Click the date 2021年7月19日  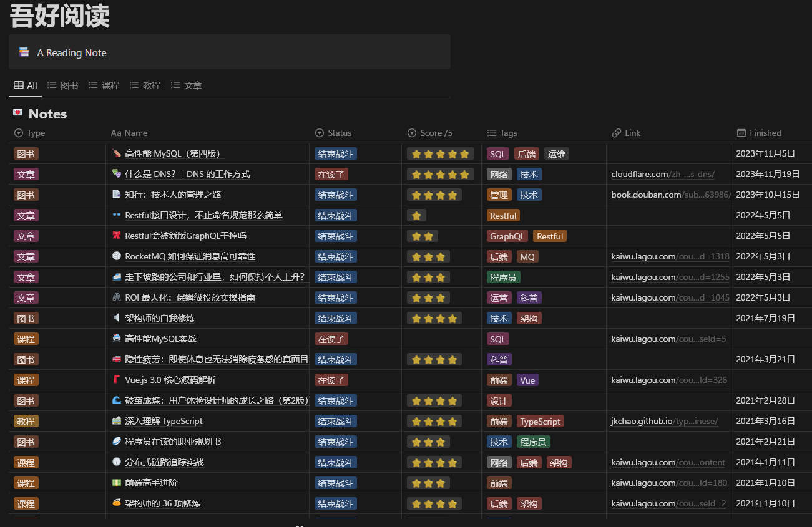(765, 318)
